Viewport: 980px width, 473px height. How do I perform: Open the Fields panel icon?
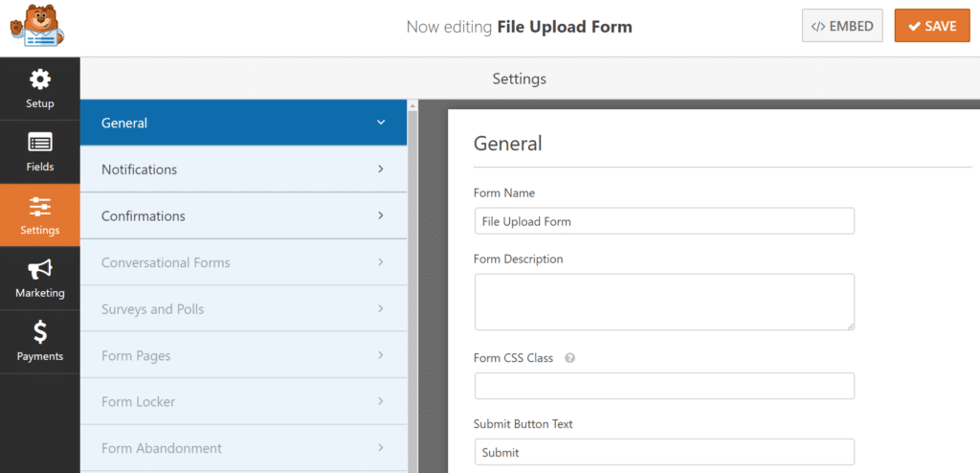(x=39, y=143)
